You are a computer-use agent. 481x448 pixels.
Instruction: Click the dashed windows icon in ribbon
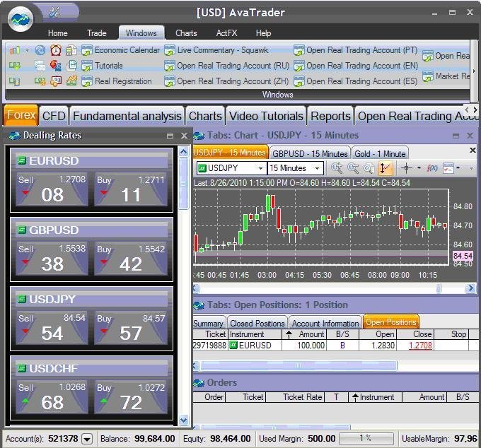[x=40, y=65]
